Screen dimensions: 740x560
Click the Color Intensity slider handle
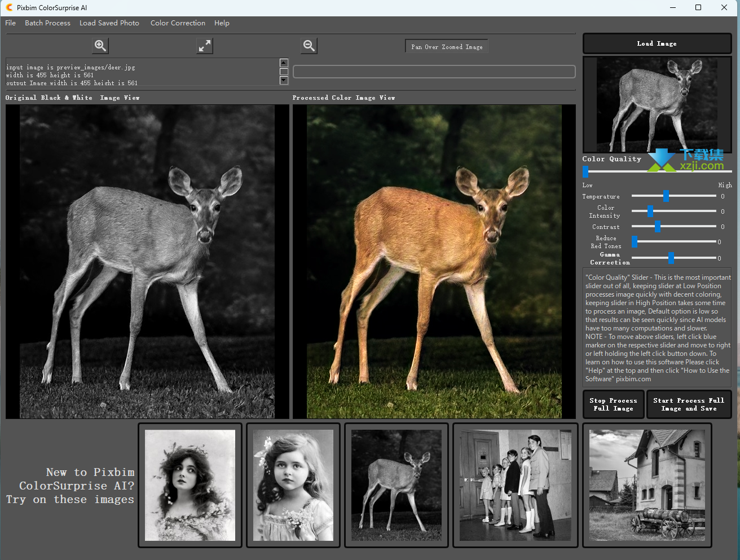coord(650,211)
